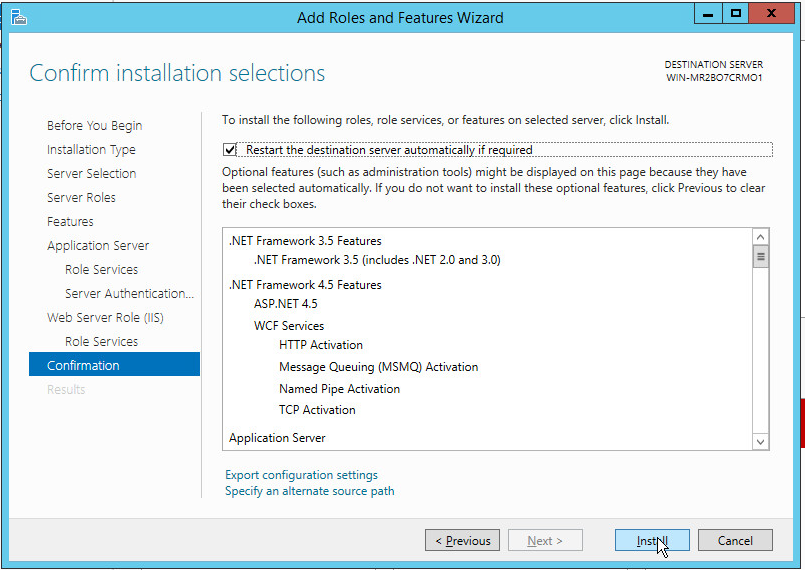Go to the Before You Begin step
Viewport: 805px width, 570px height.
[x=94, y=126]
